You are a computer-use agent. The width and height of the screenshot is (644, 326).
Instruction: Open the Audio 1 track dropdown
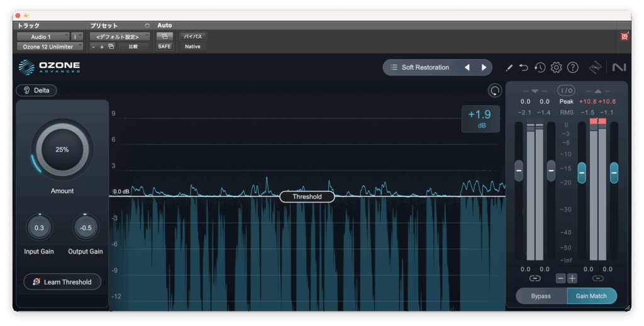(43, 37)
